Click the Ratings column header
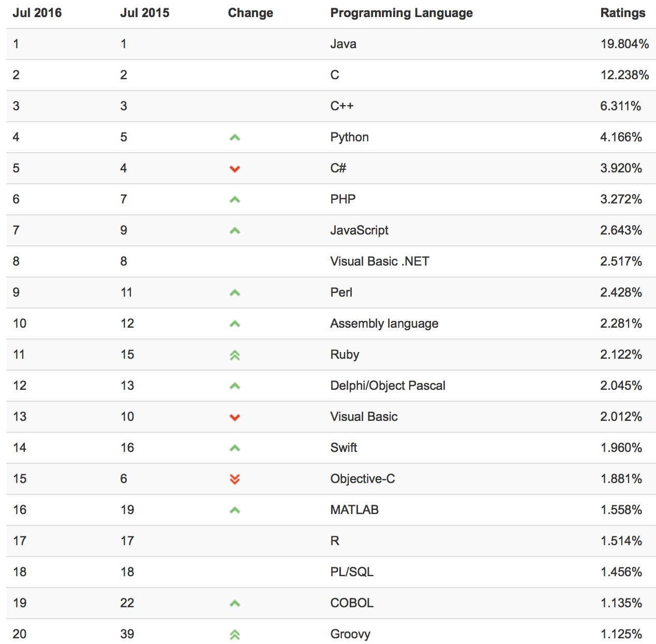The height and width of the screenshot is (644, 656). coord(622,13)
